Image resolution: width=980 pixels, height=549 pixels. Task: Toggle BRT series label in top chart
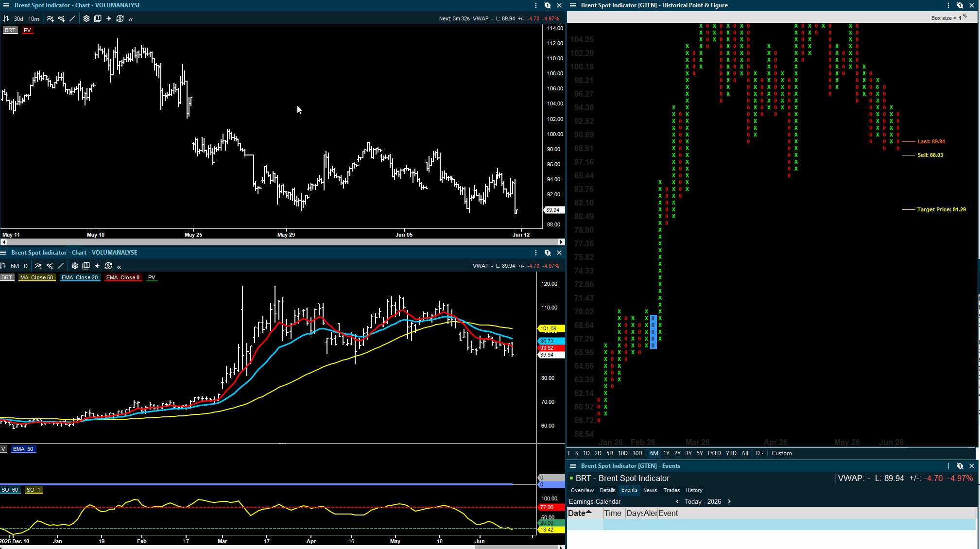point(10,30)
